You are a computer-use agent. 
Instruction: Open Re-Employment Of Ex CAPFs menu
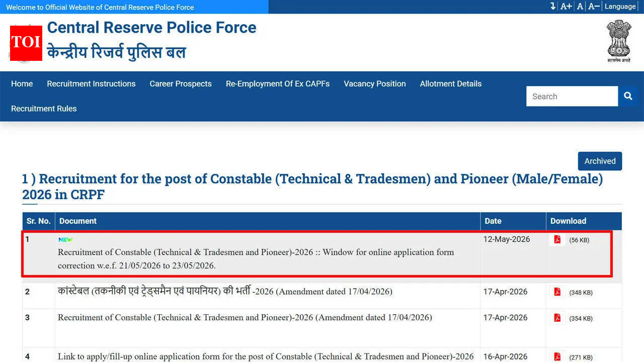278,83
